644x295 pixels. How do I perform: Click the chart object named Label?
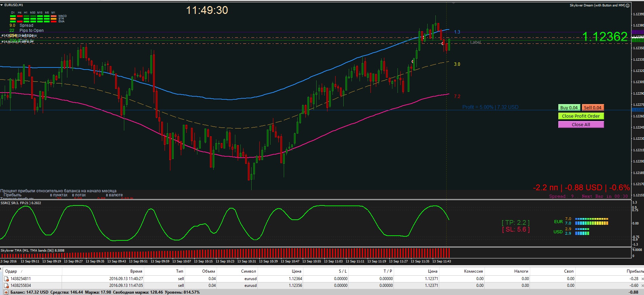475,42
